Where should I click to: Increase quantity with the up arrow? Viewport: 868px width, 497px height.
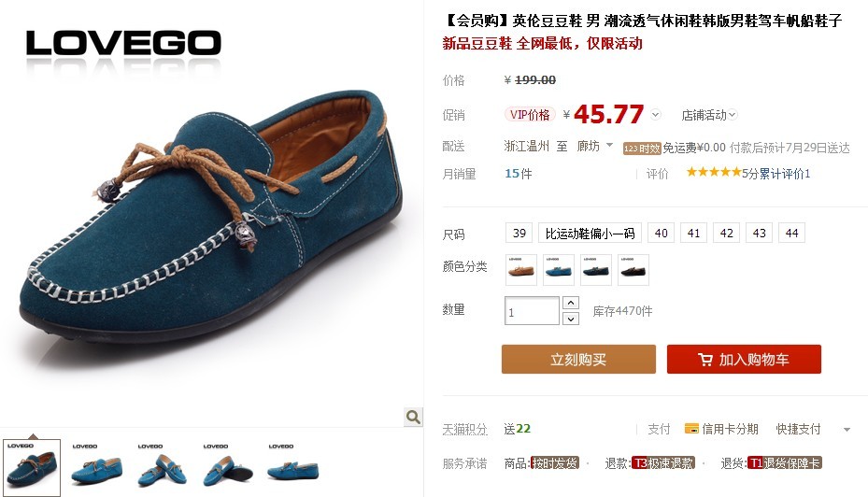[571, 303]
